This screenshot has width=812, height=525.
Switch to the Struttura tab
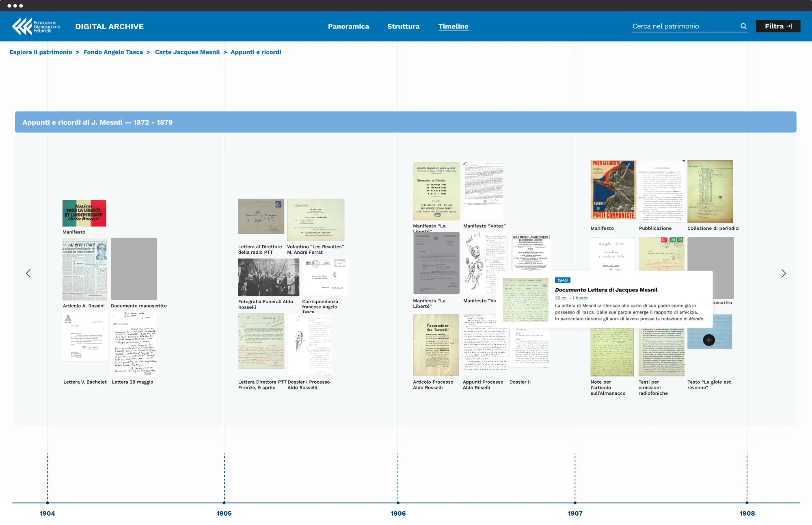point(403,26)
